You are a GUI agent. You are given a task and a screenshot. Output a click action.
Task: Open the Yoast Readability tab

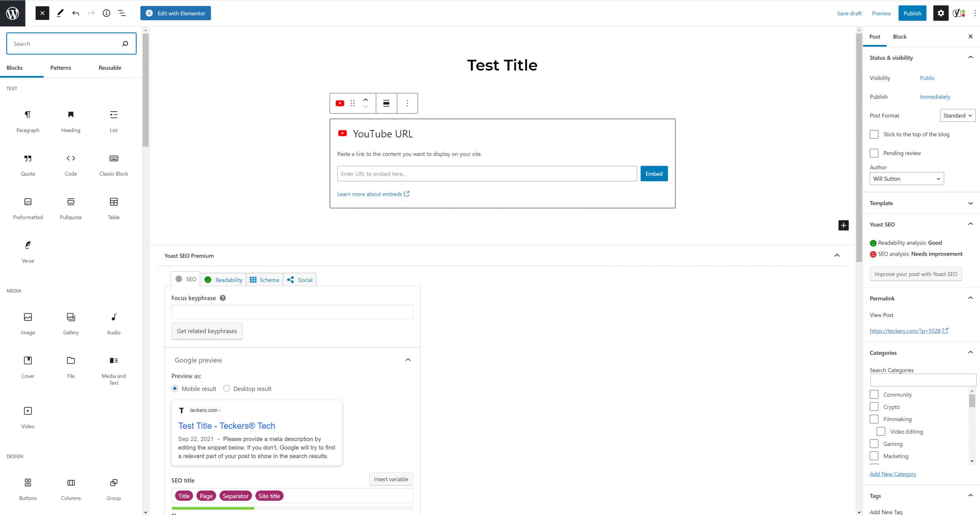[224, 280]
